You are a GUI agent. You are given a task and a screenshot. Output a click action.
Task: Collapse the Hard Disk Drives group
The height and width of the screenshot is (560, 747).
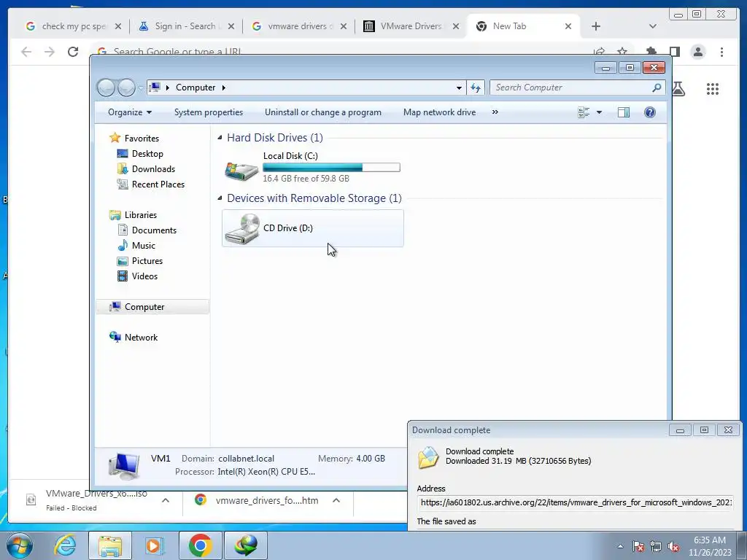point(220,138)
